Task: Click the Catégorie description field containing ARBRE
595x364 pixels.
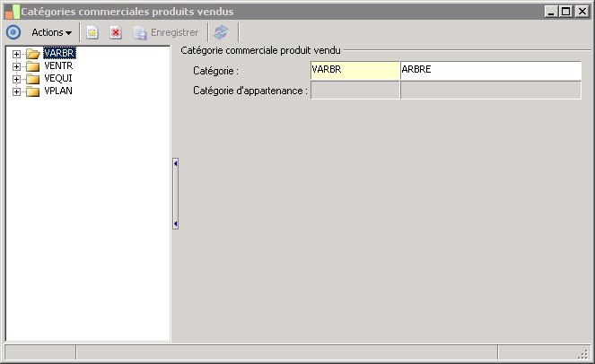Action: coord(491,70)
